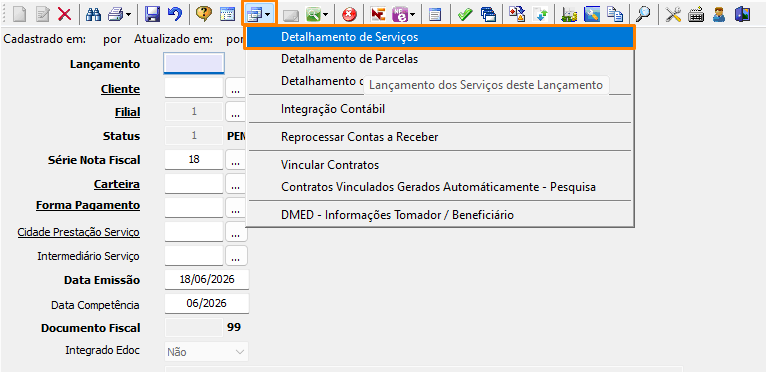Viewport: 766px width, 372px height.
Task: Click the binoculars search icon
Action: (93, 15)
